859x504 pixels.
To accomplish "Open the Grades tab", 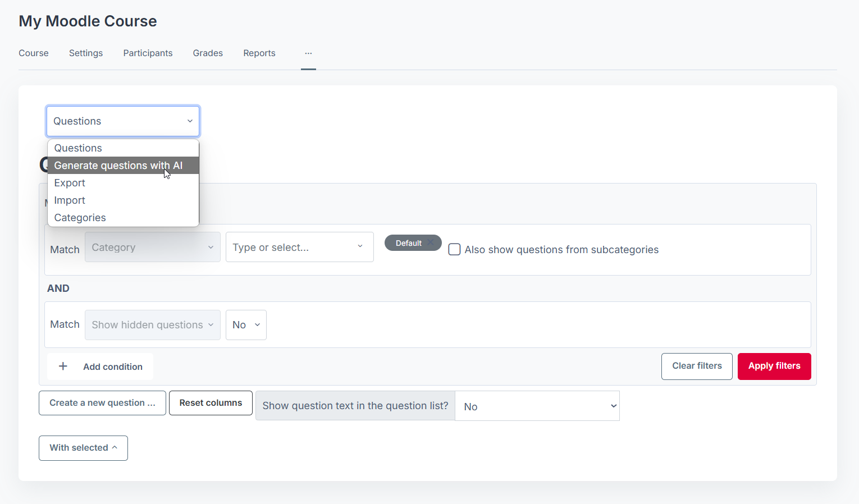I will tap(208, 53).
